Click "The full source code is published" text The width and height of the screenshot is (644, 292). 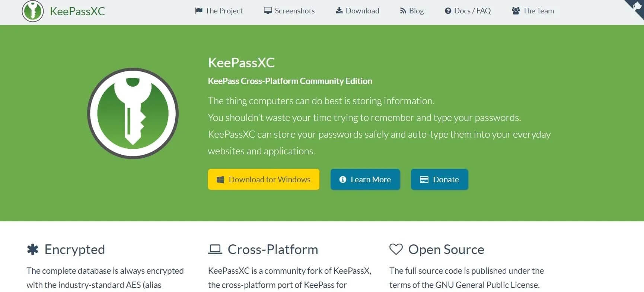click(x=467, y=271)
